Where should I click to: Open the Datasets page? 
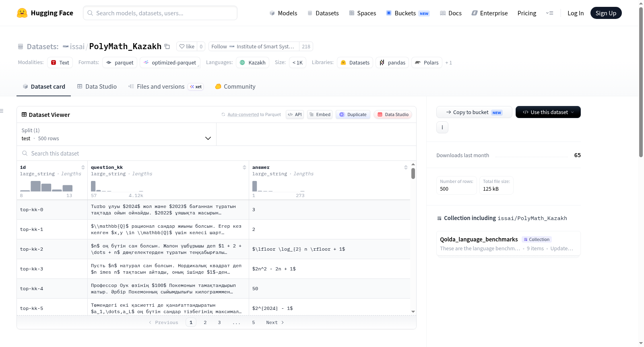click(323, 13)
